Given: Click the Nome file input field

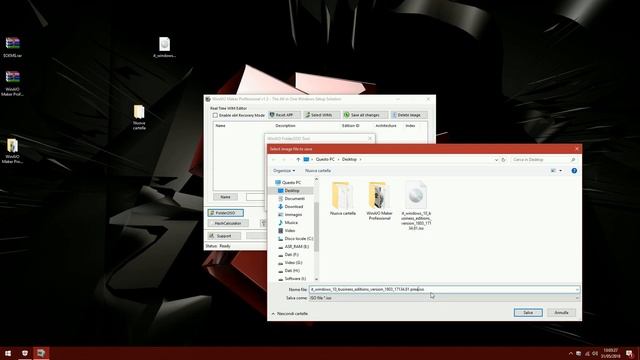Looking at the screenshot, I should coord(444,289).
